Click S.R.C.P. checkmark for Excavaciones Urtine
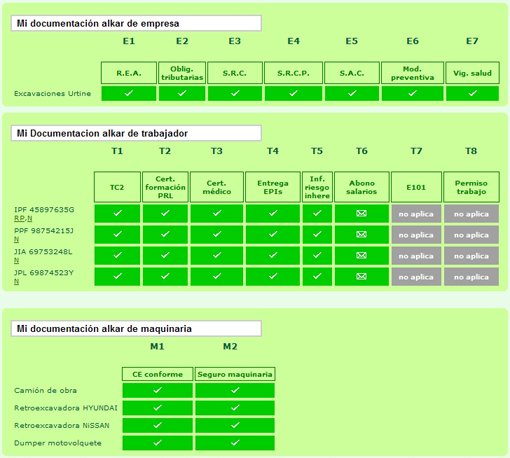The width and height of the screenshot is (510, 458). (293, 93)
